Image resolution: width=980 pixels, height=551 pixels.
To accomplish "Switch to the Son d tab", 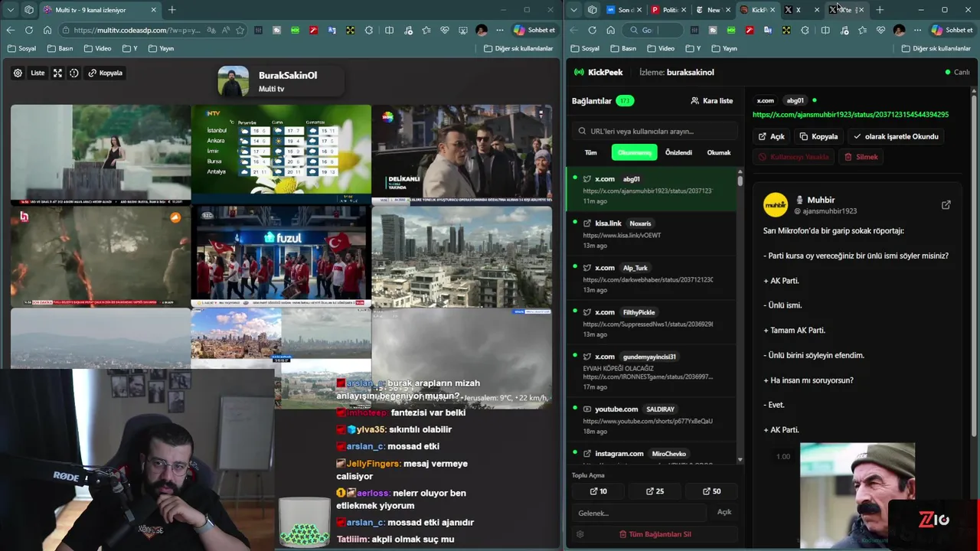I will coord(623,10).
